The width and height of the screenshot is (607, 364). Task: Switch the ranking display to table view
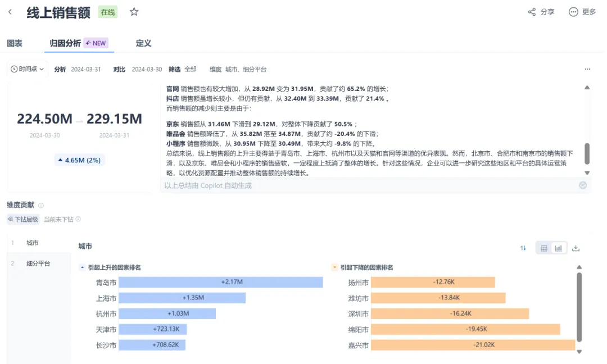[x=545, y=247]
